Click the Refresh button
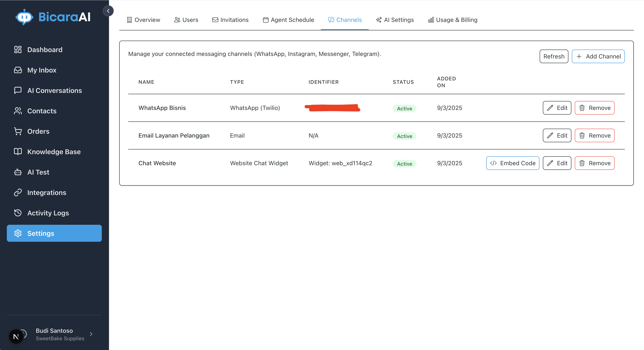 (x=554, y=56)
